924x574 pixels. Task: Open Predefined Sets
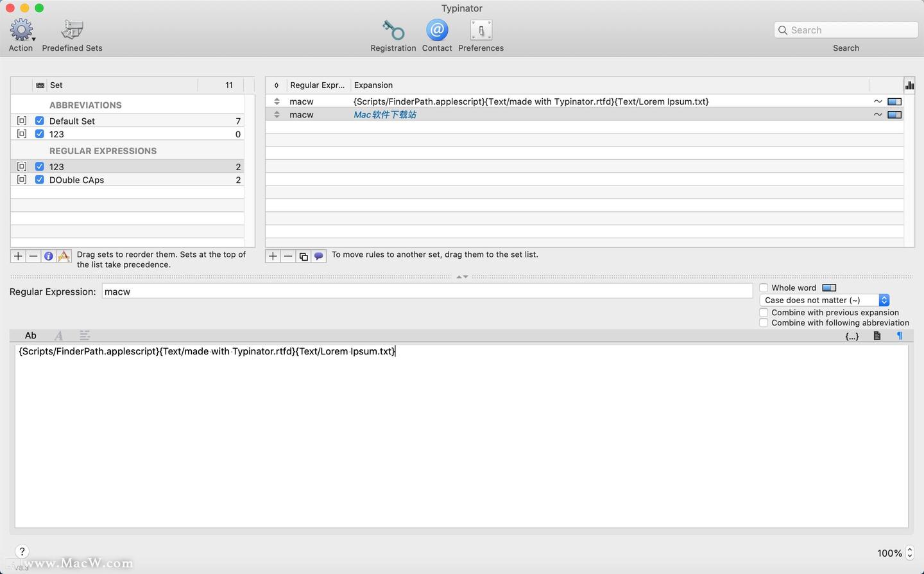72,30
